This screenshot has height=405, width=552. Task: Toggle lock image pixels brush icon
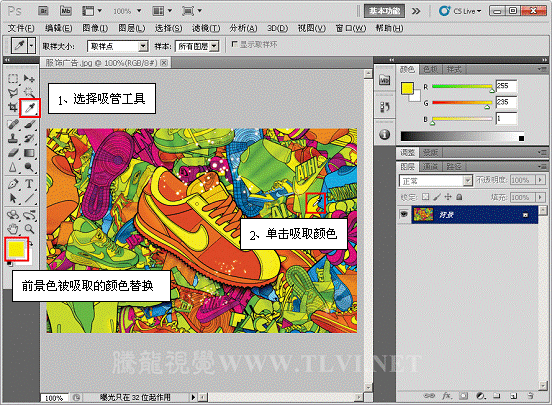pos(437,197)
